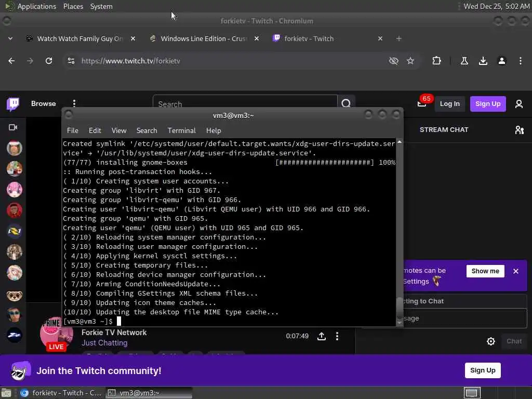The width and height of the screenshot is (532, 399).
Task: Click the LIVE Forkie TV channel avatar
Action: click(x=56, y=334)
